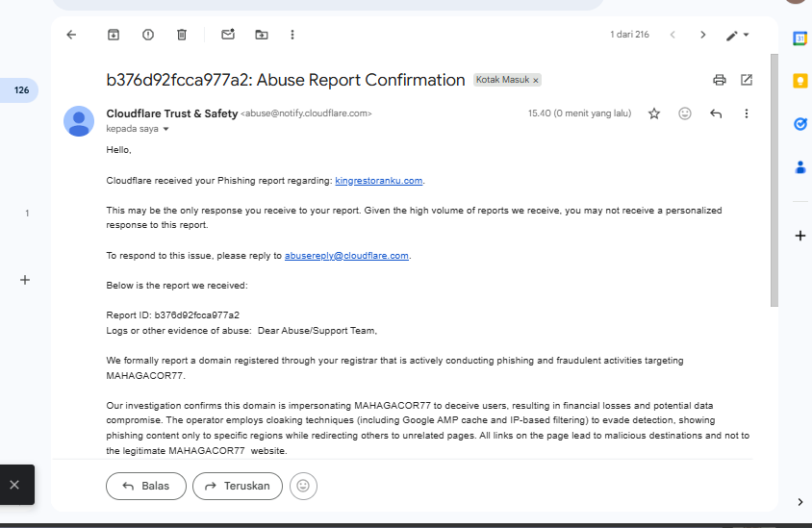Screen dimensions: 812x528
Task: Select the left sidebar item showing 1
Action: (x=27, y=214)
